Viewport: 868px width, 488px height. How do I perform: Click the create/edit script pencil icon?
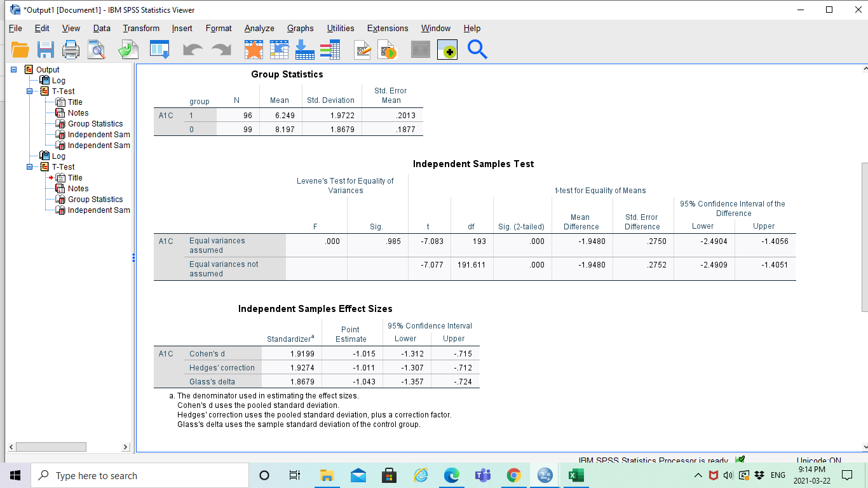[363, 50]
